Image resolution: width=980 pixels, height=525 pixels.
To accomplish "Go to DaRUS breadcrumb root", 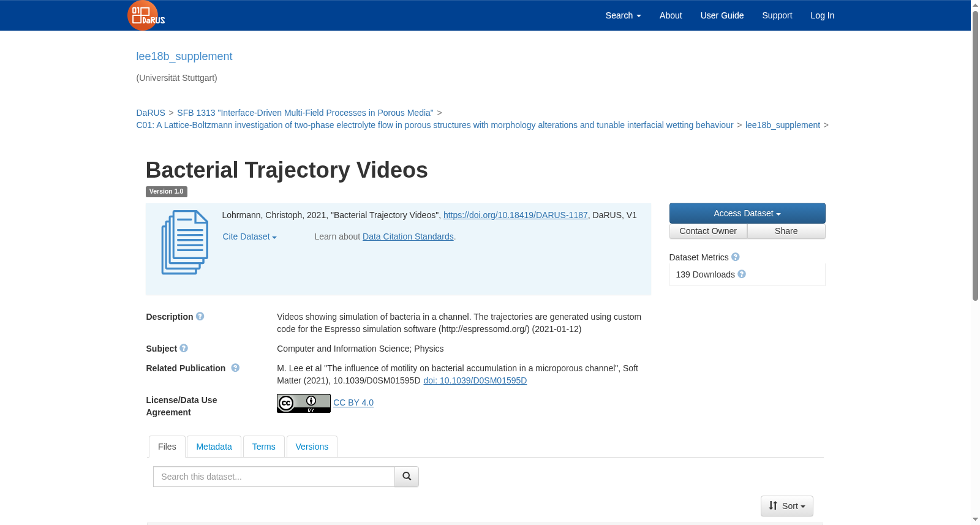I will click(151, 113).
